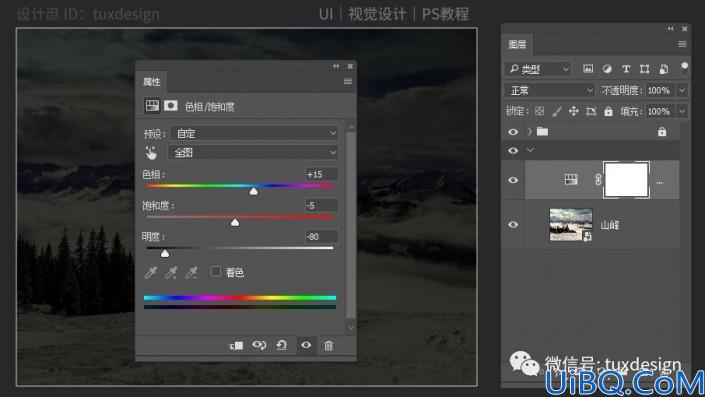Clip adjustment to layer below
This screenshot has height=397, width=705.
(x=236, y=345)
